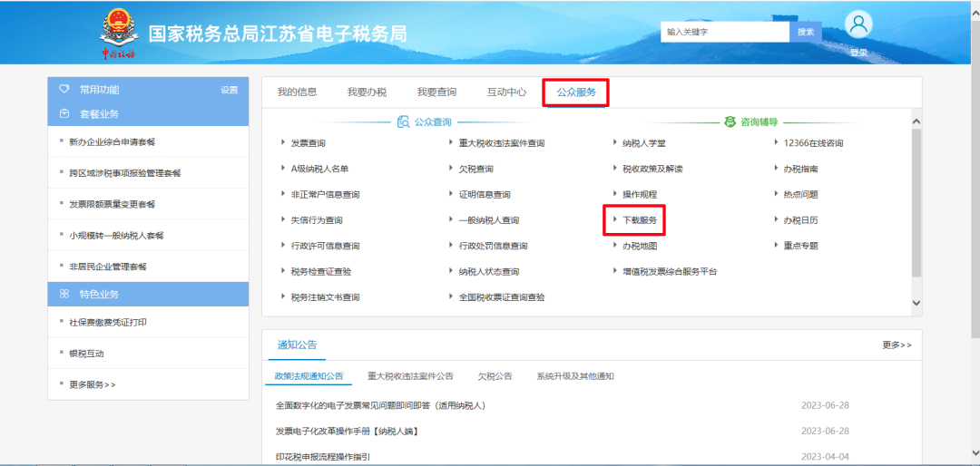The height and width of the screenshot is (466, 980).
Task: Expand 欠税查询 via its arrow
Action: click(451, 169)
